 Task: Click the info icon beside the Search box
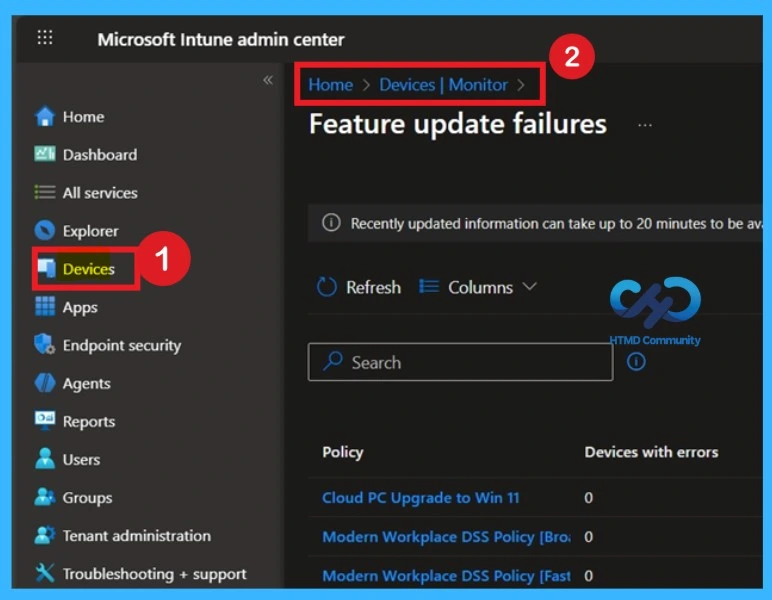(636, 362)
